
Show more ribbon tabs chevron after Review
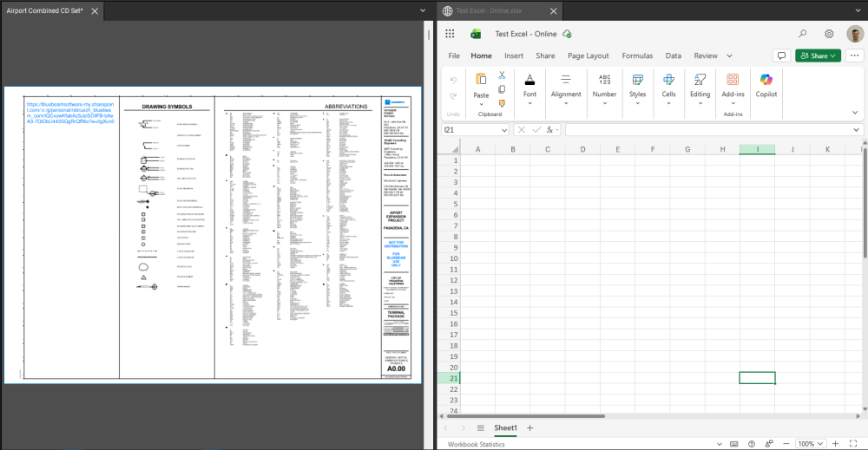pos(730,55)
